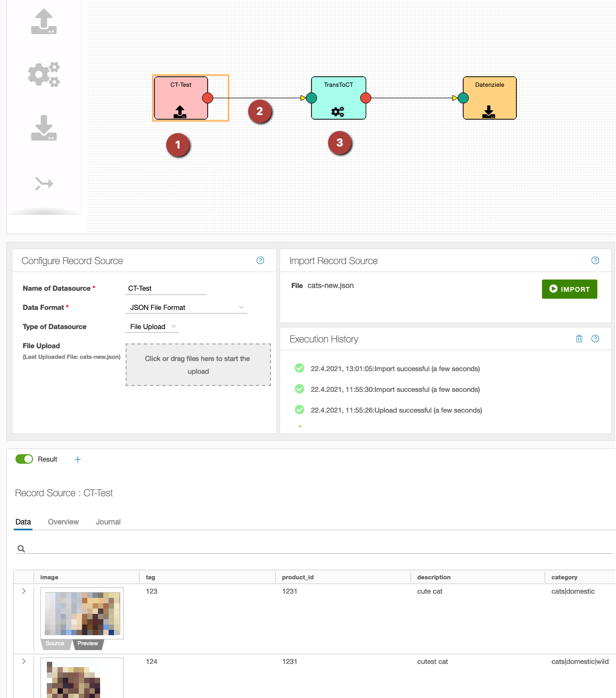Switch to the Journal tab
616x698 pixels.
(x=108, y=522)
